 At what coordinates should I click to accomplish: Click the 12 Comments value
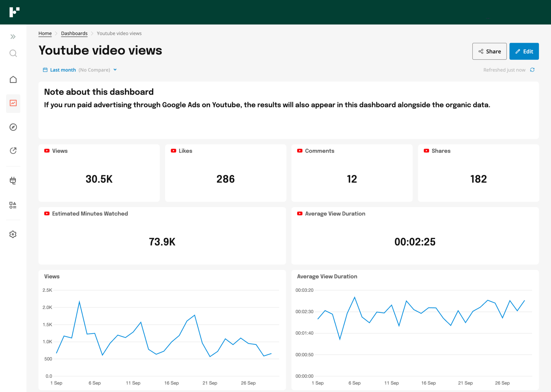pos(352,179)
